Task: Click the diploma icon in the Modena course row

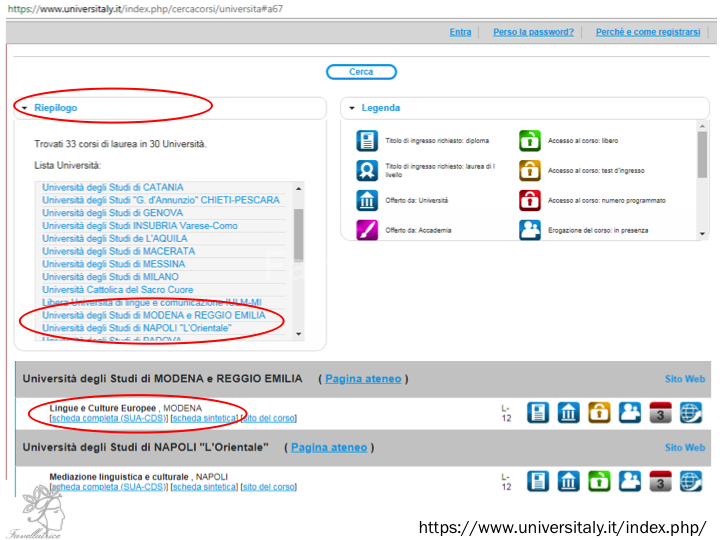Action: coord(538,412)
